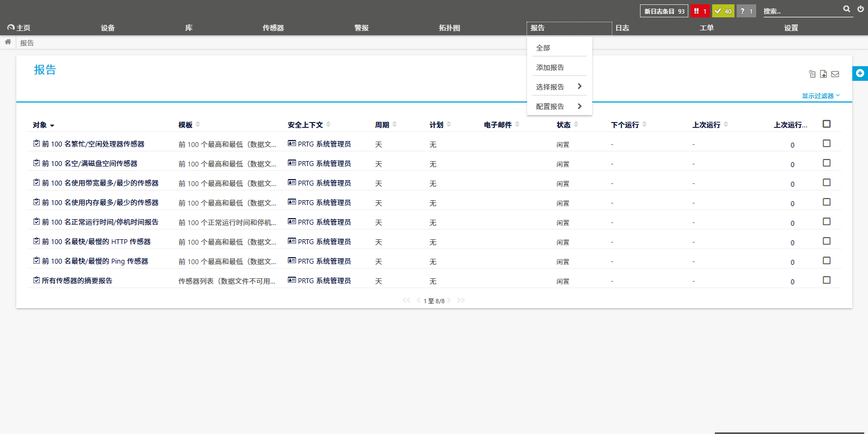Choose 添加报告 from the dropdown menu
The height and width of the screenshot is (434, 868).
pyautogui.click(x=550, y=67)
